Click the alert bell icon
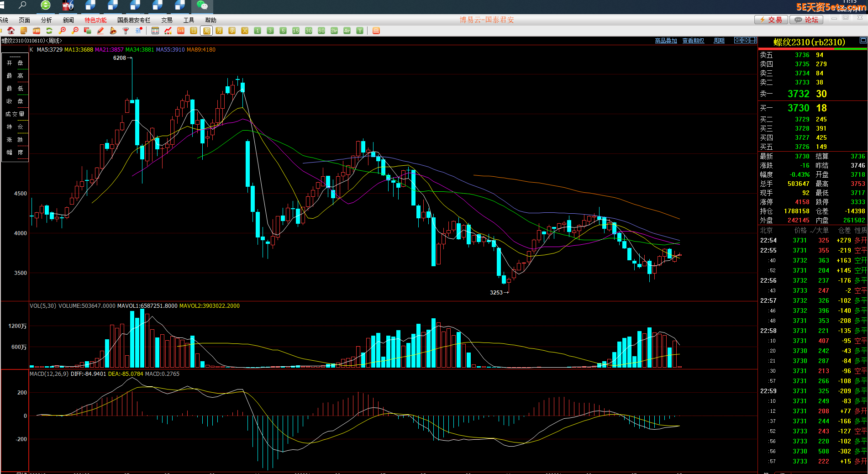The image size is (868, 474). click(113, 31)
